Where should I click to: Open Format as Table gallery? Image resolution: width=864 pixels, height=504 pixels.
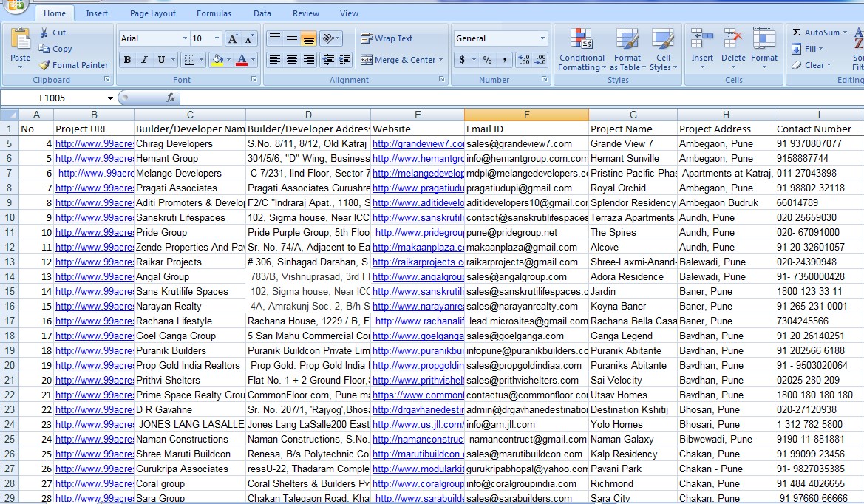(627, 50)
